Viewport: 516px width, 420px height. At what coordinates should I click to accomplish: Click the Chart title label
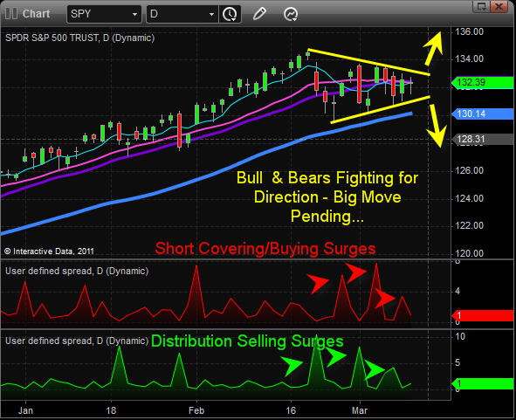[36, 14]
